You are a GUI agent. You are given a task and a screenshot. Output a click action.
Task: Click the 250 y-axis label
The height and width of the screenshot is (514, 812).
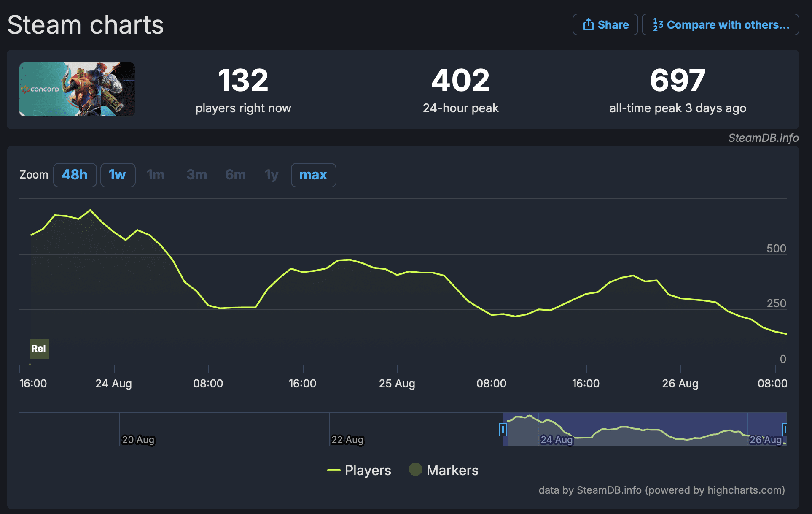776,303
